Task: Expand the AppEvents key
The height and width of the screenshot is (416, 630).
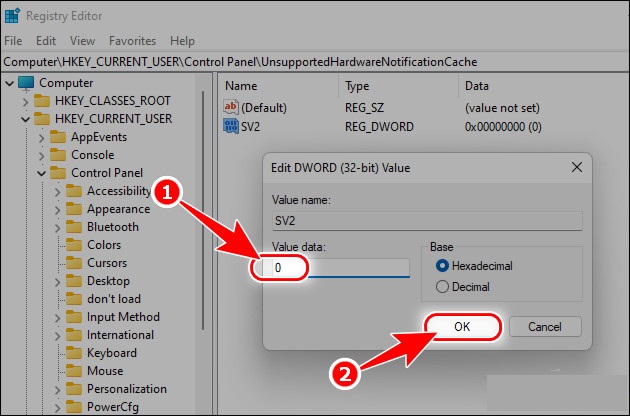Action: (41, 138)
